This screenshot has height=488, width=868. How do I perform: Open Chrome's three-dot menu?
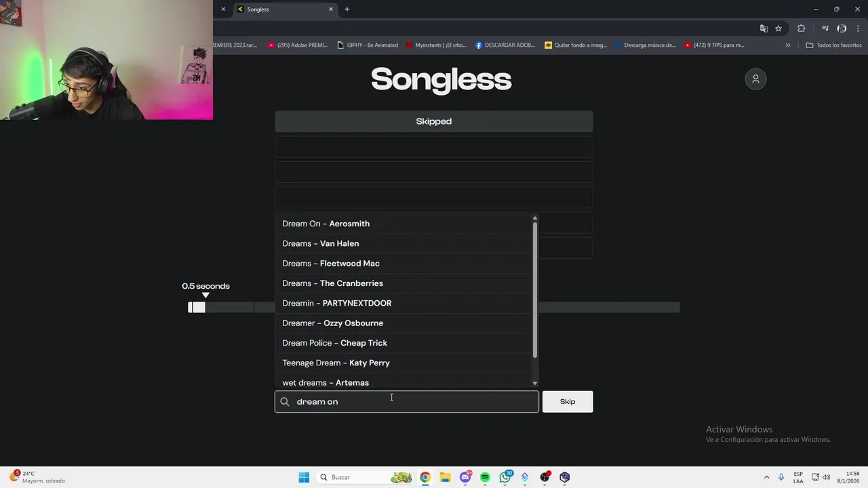point(859,28)
